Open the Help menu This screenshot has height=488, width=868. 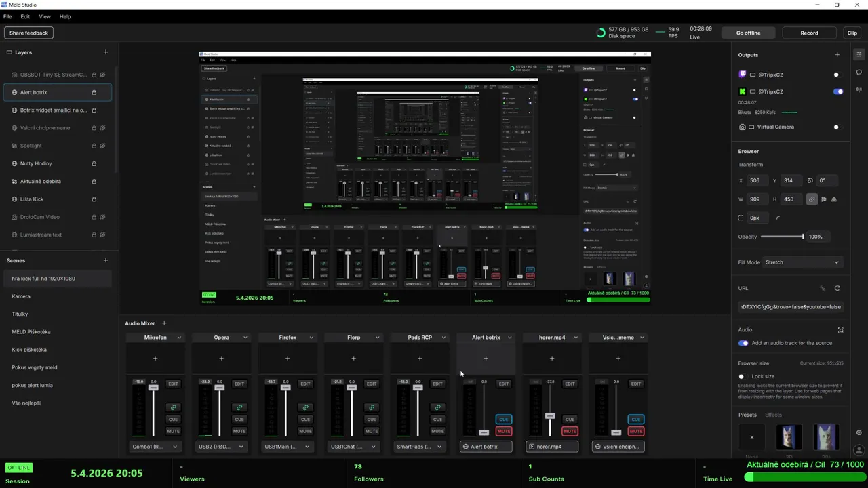point(65,16)
